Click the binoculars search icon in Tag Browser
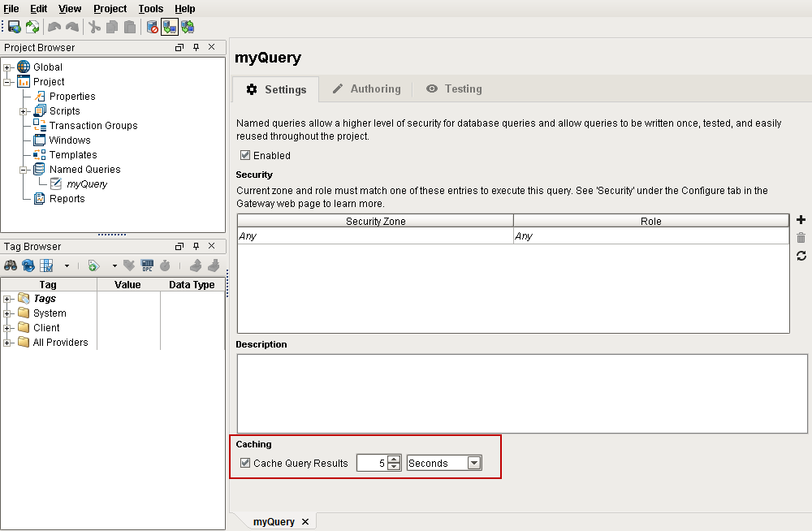812x531 pixels. 11,265
